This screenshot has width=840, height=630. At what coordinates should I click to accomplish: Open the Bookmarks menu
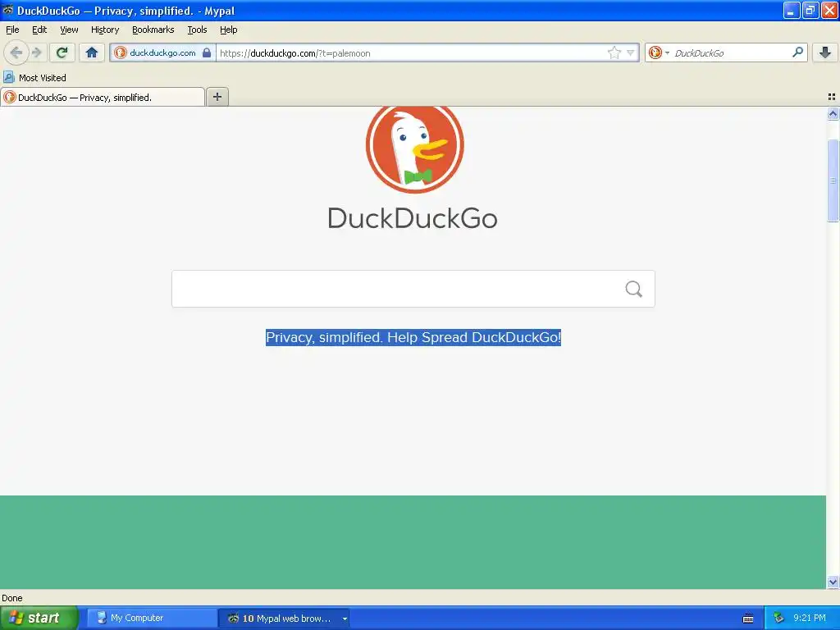(153, 30)
